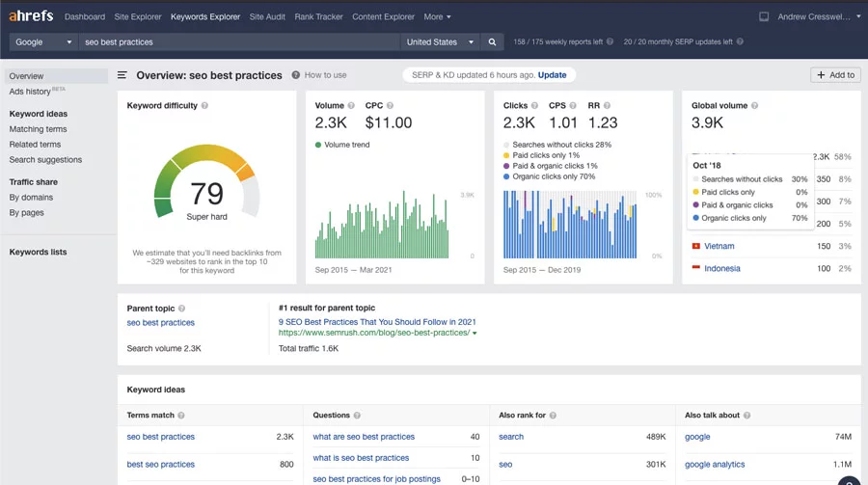Click info icon beside monthly SERP updates left
This screenshot has height=485, width=868.
point(740,41)
